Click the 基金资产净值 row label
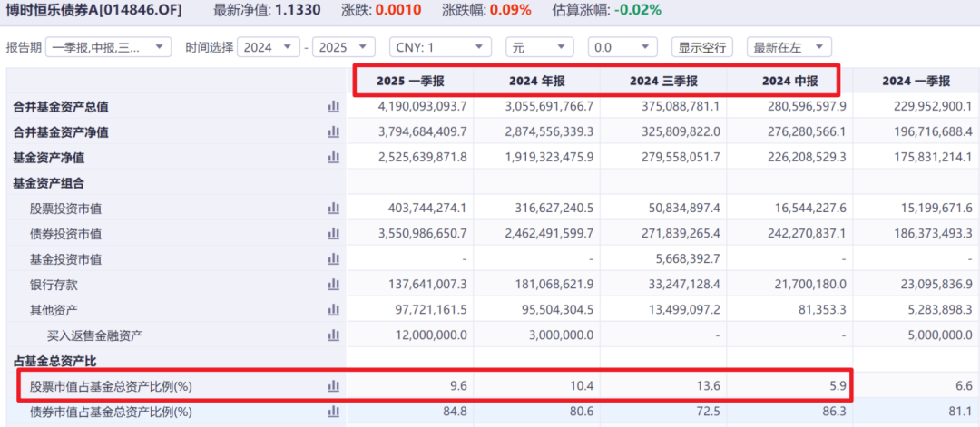This screenshot has height=427, width=980. tap(49, 158)
